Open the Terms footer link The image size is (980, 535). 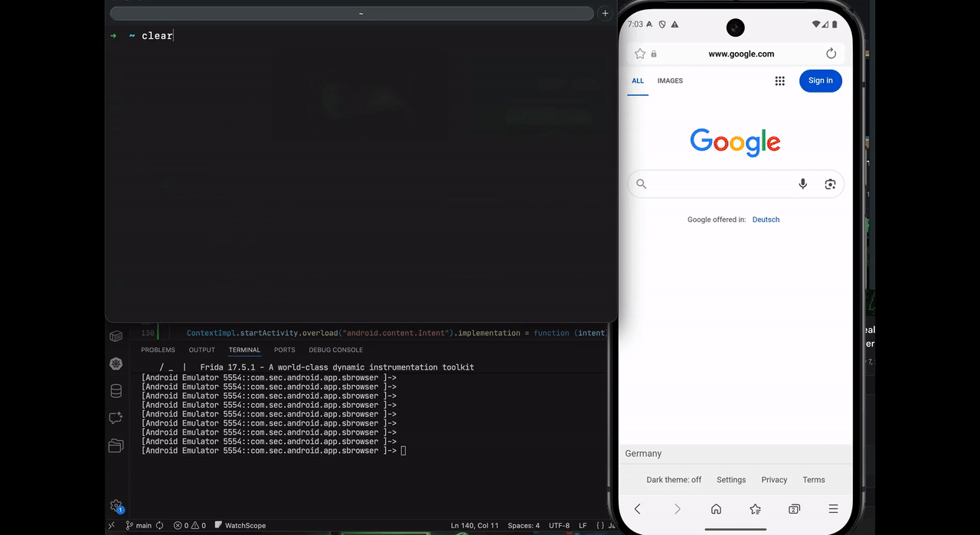814,480
